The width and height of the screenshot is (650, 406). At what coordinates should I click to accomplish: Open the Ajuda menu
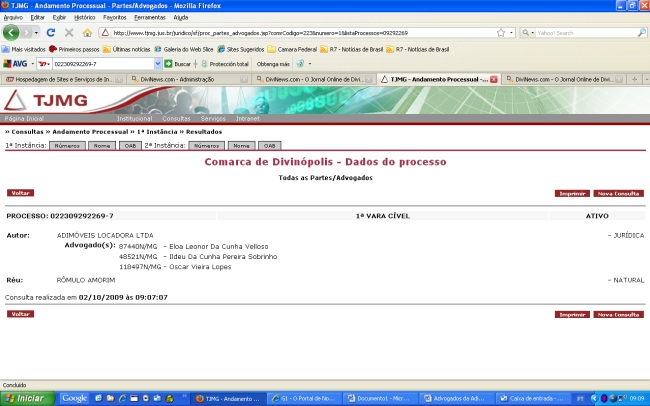click(181, 17)
